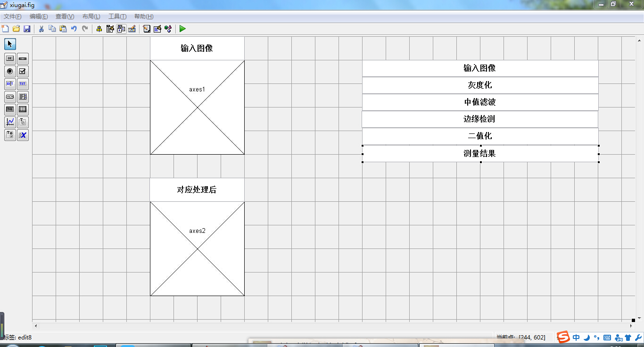Pick the ActiveX Control component tool
The height and width of the screenshot is (347, 644).
[x=23, y=135]
